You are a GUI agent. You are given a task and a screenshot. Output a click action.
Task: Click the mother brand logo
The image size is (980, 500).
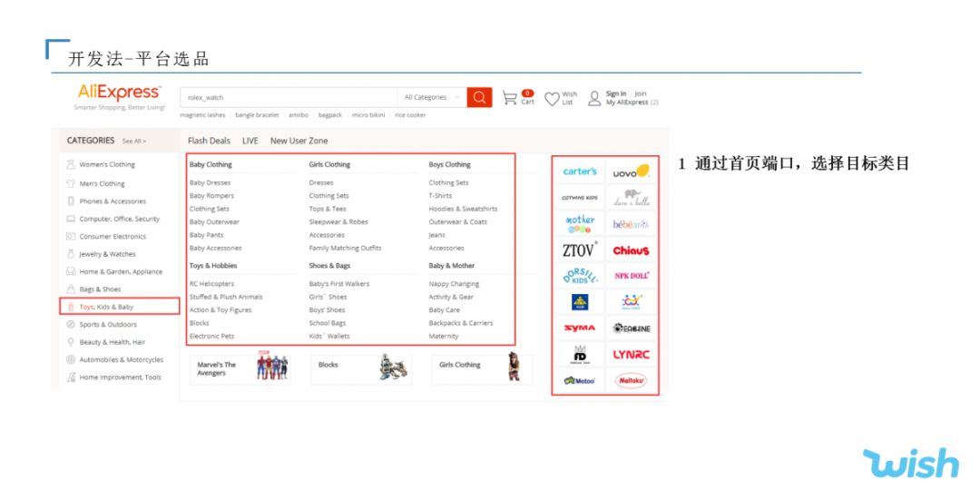click(x=579, y=223)
